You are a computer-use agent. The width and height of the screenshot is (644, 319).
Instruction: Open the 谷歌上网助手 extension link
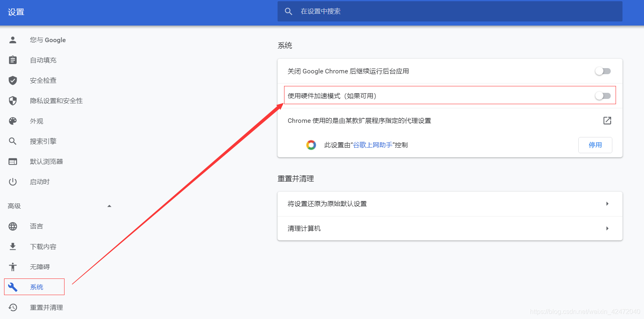[x=373, y=145]
